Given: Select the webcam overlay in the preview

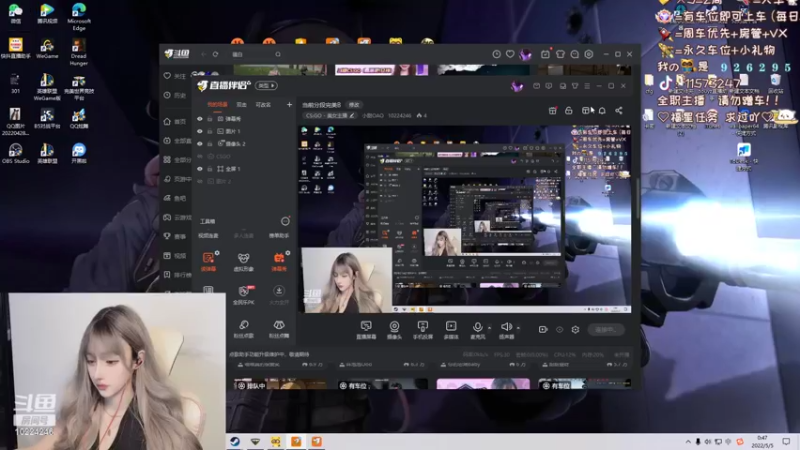Looking at the screenshot, I should point(347,280).
